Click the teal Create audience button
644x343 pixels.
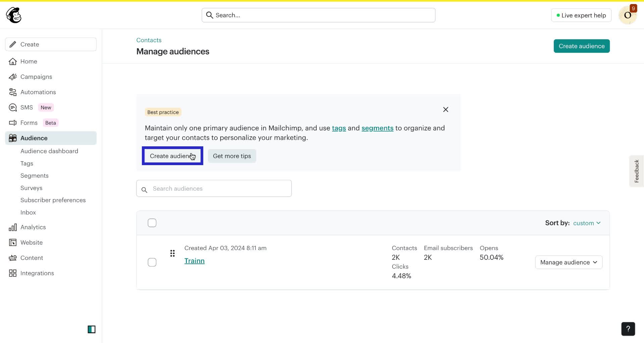click(581, 46)
